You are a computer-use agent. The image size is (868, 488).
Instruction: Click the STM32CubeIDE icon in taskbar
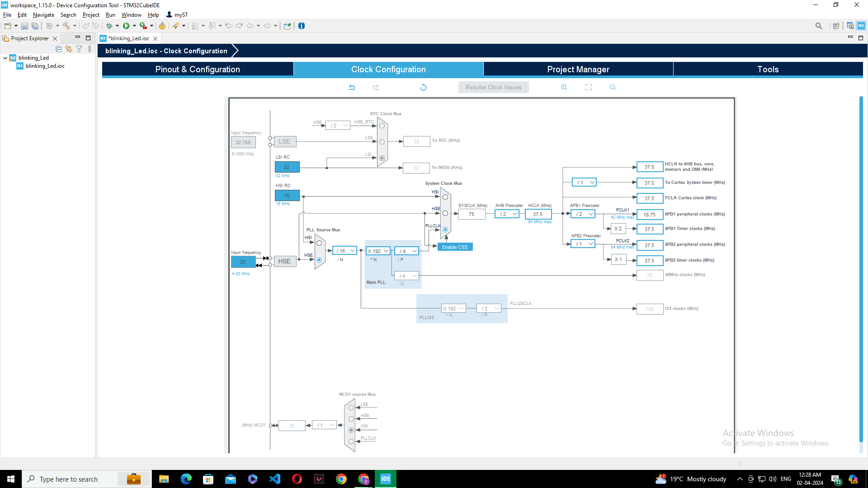click(x=386, y=479)
